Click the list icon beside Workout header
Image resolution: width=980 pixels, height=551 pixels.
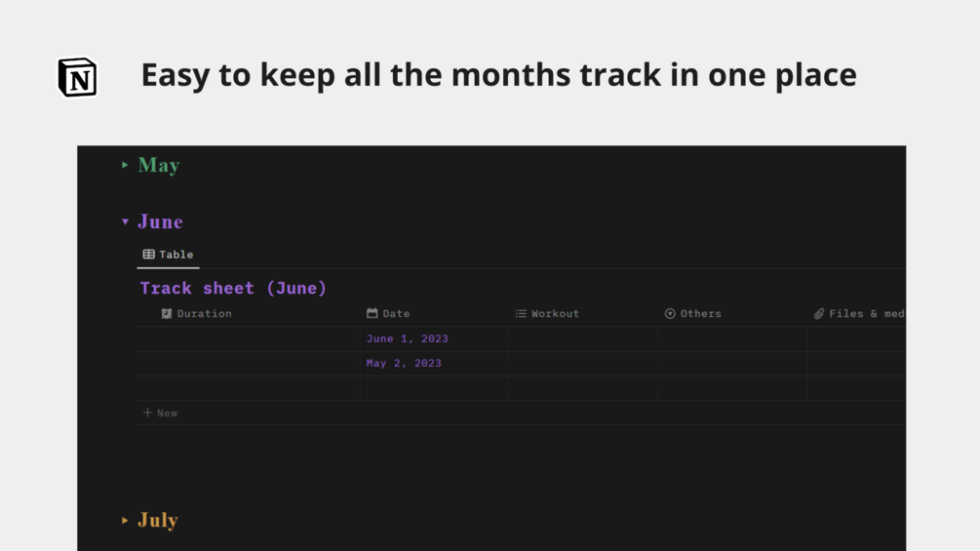(521, 314)
